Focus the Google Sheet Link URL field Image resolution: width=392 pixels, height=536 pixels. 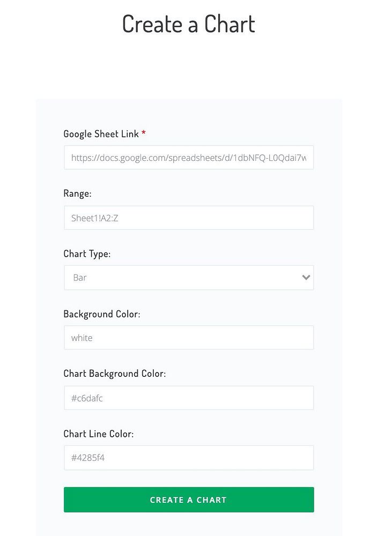(x=188, y=158)
